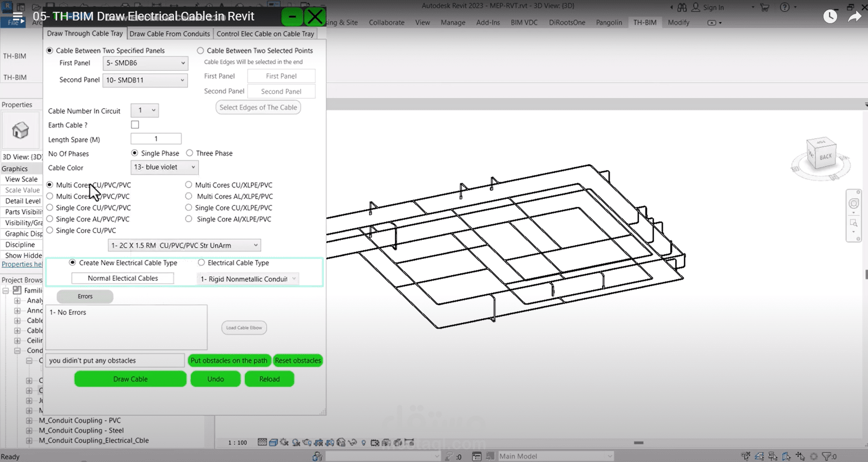Click inside the obstacles message text field

115,360
